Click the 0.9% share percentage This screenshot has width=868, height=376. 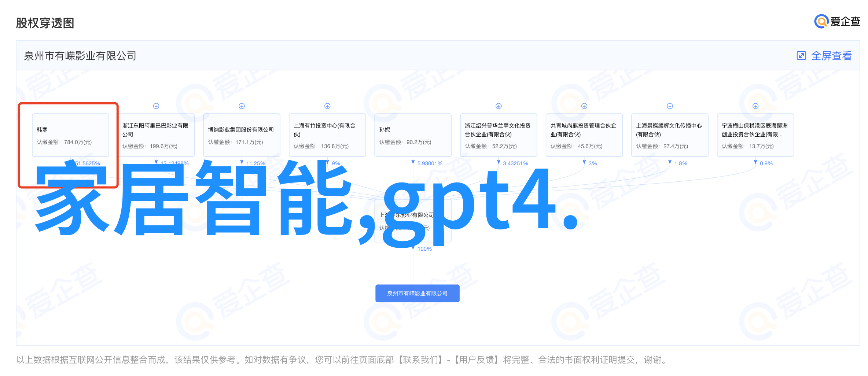click(766, 163)
